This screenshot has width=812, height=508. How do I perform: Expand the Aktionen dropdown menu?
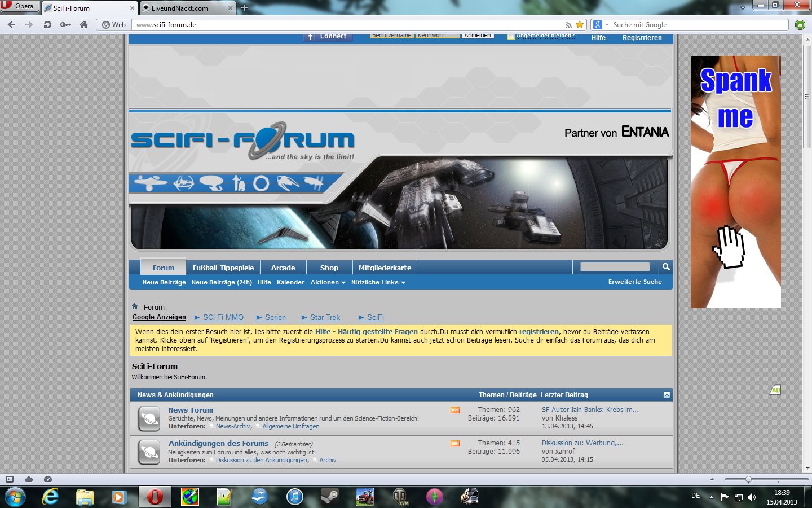click(x=328, y=282)
